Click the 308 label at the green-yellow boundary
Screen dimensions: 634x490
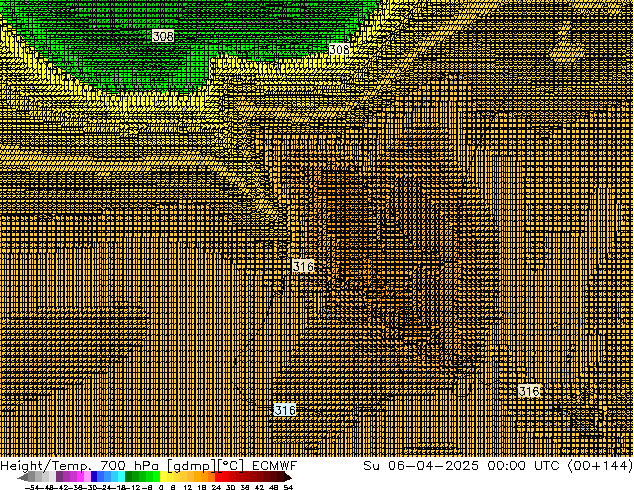(x=339, y=49)
